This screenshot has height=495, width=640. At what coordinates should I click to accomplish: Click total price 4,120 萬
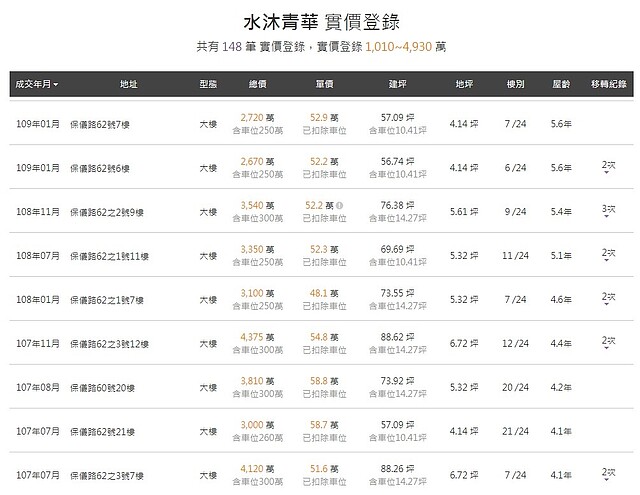click(x=257, y=468)
